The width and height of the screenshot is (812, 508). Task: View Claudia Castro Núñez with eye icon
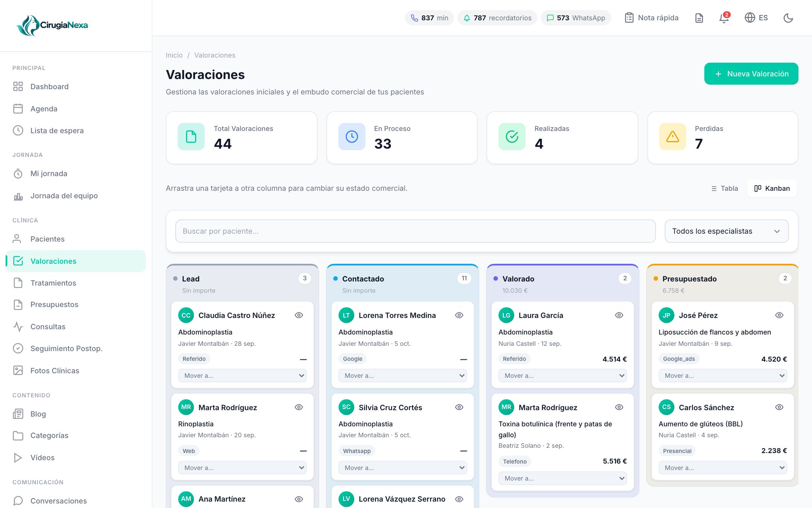coord(299,315)
